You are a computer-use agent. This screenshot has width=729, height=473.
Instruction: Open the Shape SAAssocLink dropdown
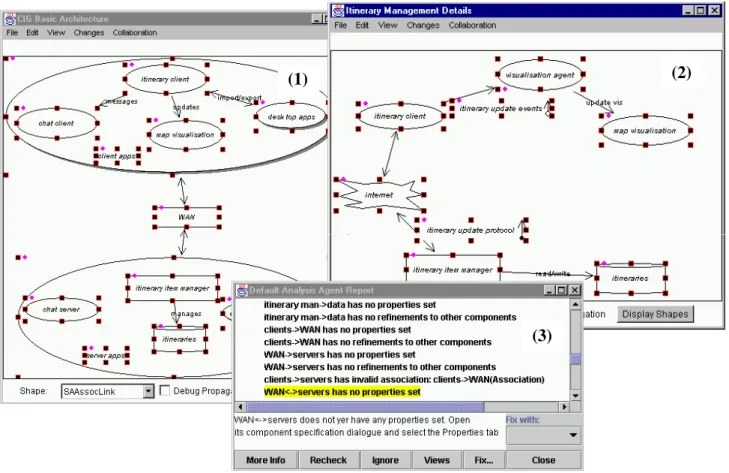(148, 391)
